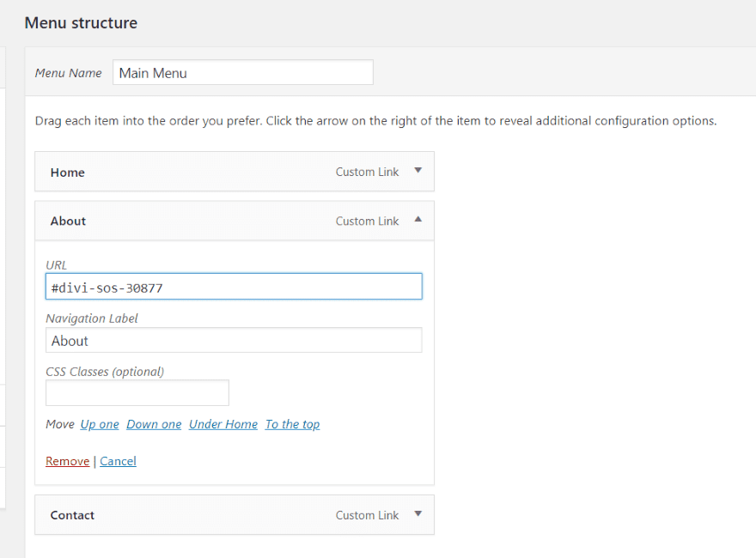The height and width of the screenshot is (558, 756).
Task: Cancel editing the About item
Action: pyautogui.click(x=119, y=461)
